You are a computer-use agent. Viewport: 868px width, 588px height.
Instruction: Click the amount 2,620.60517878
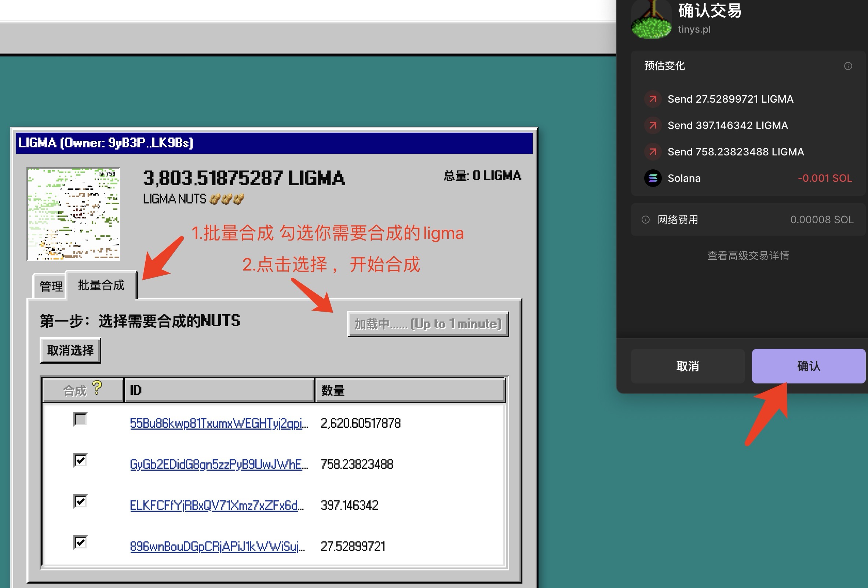[x=361, y=423]
